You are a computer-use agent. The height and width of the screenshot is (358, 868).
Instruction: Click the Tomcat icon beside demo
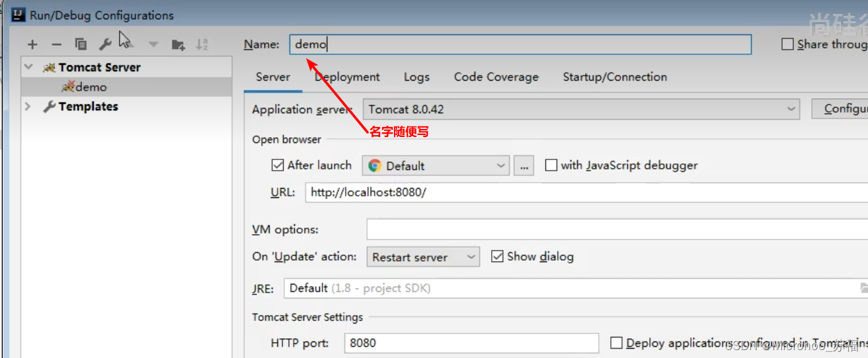pos(68,87)
